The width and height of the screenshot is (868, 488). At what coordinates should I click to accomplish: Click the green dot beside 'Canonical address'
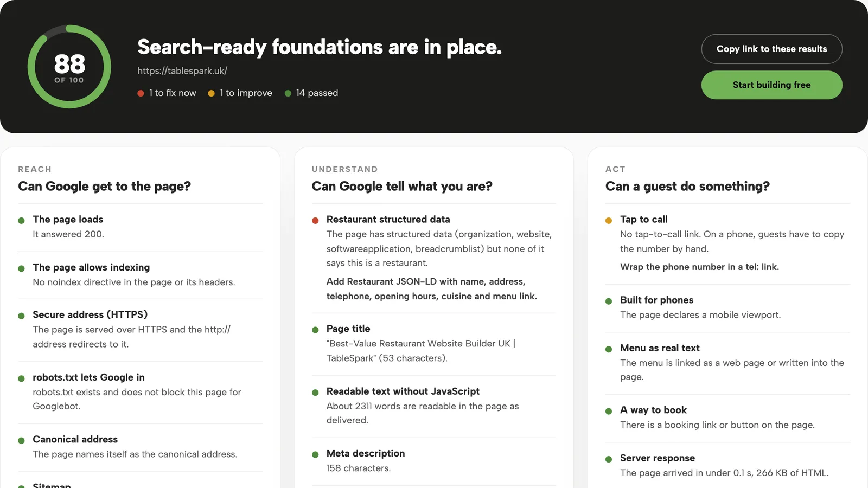point(22,440)
